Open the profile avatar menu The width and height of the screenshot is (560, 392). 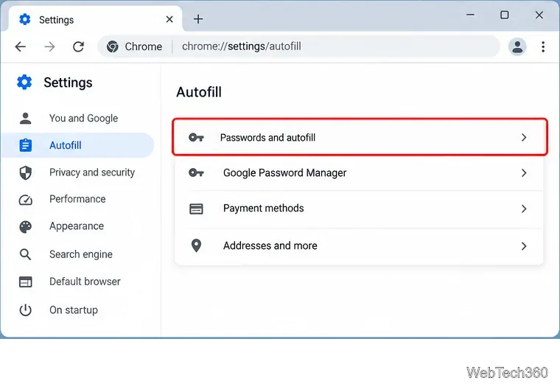517,46
